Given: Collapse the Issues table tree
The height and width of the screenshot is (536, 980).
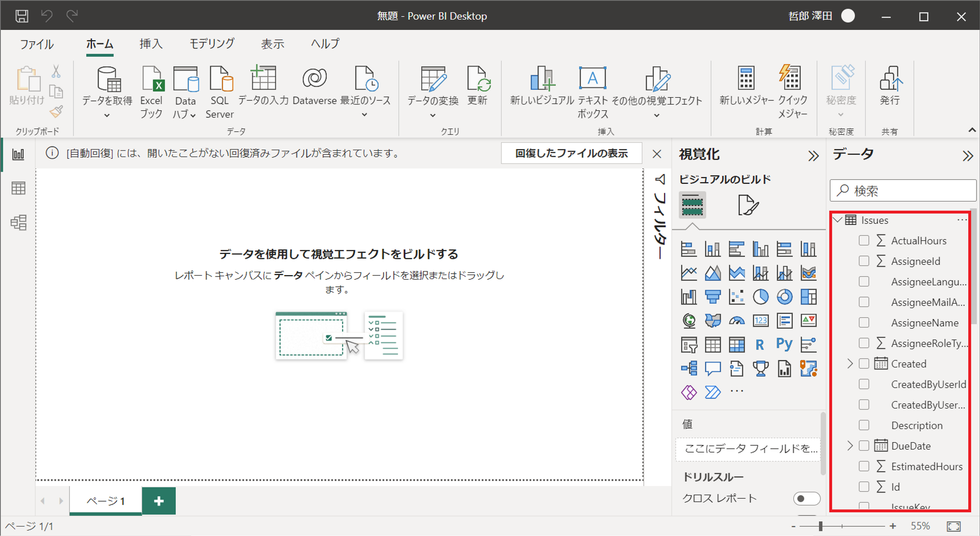Looking at the screenshot, I should 838,220.
